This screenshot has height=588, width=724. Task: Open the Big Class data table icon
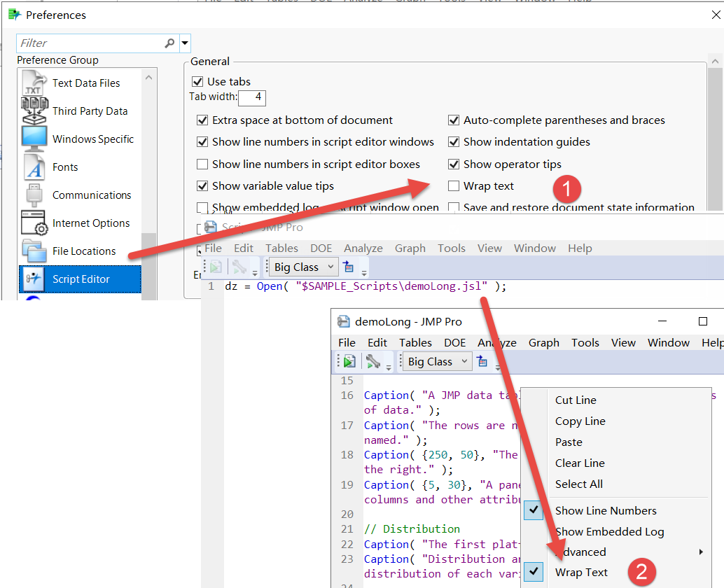[x=482, y=360]
